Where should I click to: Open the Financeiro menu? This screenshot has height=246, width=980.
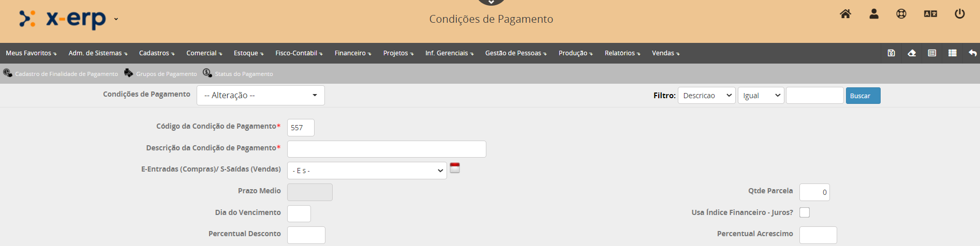(x=352, y=53)
